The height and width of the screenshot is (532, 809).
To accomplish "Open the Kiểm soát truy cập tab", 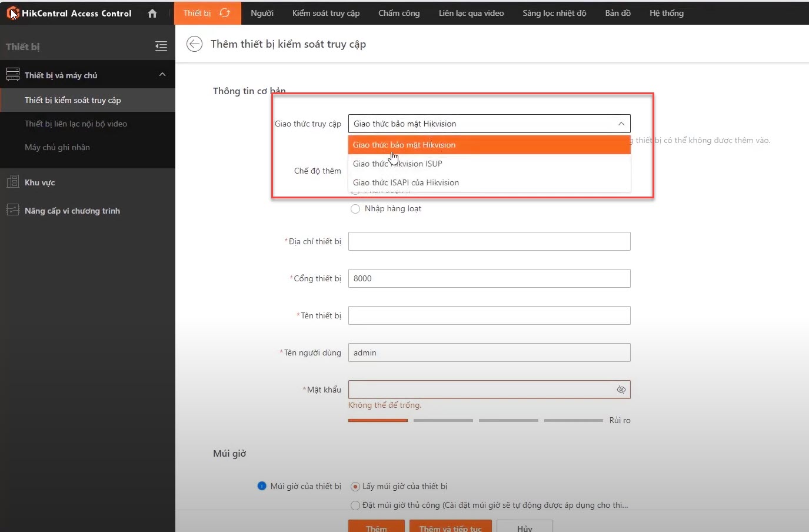I will (x=326, y=13).
